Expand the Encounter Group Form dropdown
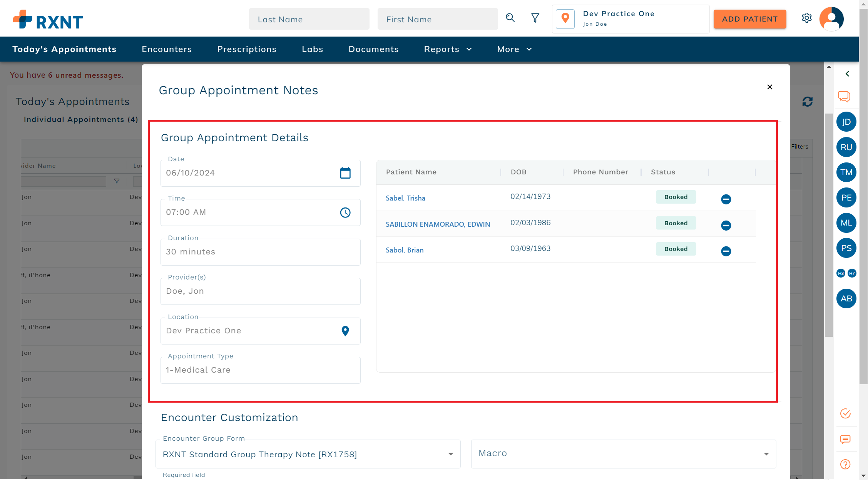Image resolution: width=868 pixels, height=480 pixels. (x=450, y=454)
